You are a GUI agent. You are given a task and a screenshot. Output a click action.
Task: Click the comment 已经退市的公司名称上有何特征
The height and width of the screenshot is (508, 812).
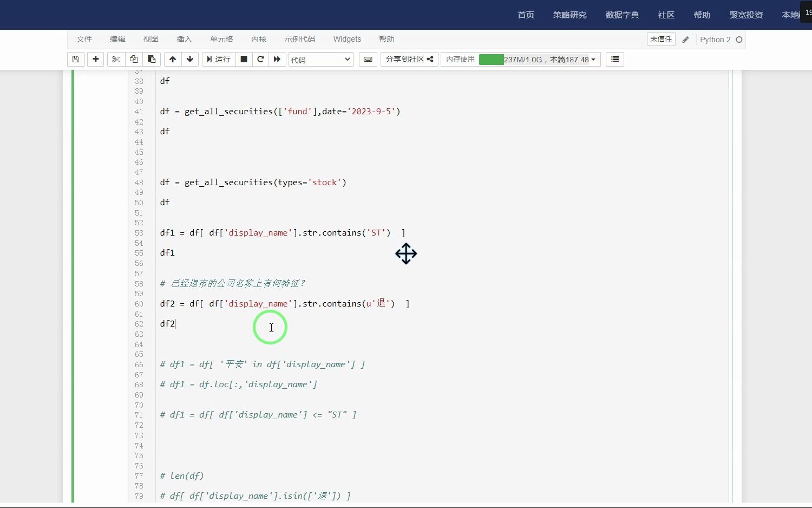(x=233, y=283)
